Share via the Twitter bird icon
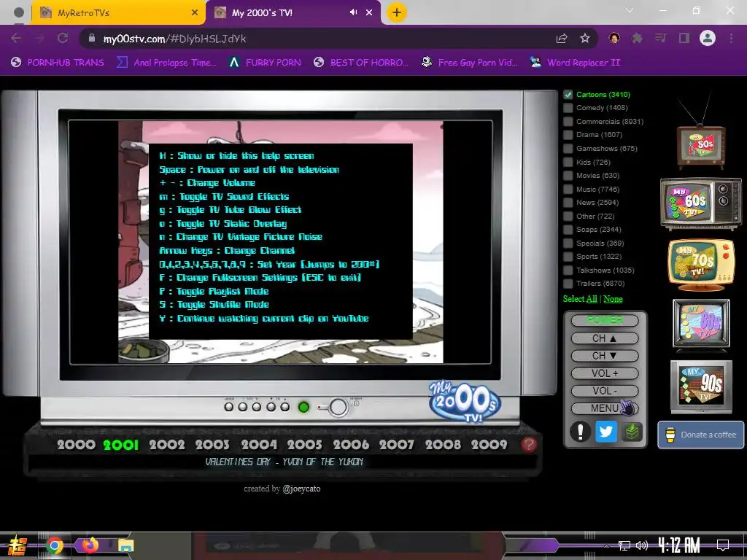The width and height of the screenshot is (747, 560). point(606,432)
